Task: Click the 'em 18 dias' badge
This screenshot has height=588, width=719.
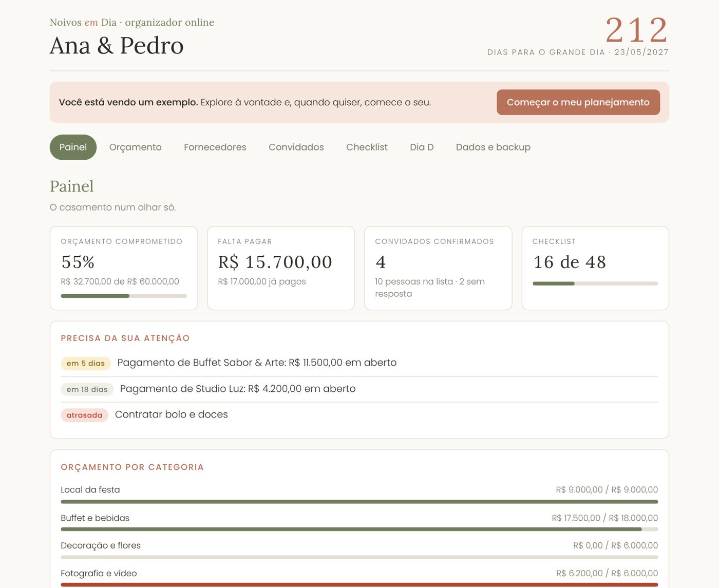Action: pos(87,389)
